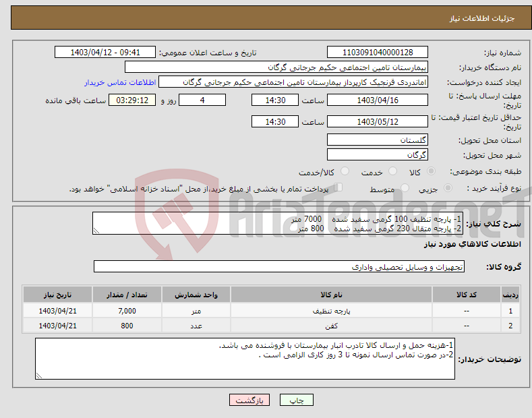Click the ردیف column header
Image resolution: width=532 pixels, height=418 pixels.
pos(510,295)
